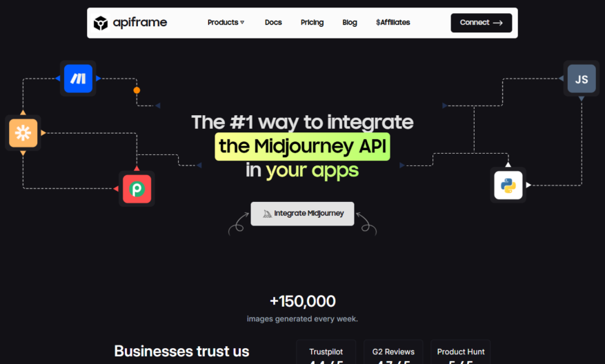Open the Docs menu item

(273, 22)
